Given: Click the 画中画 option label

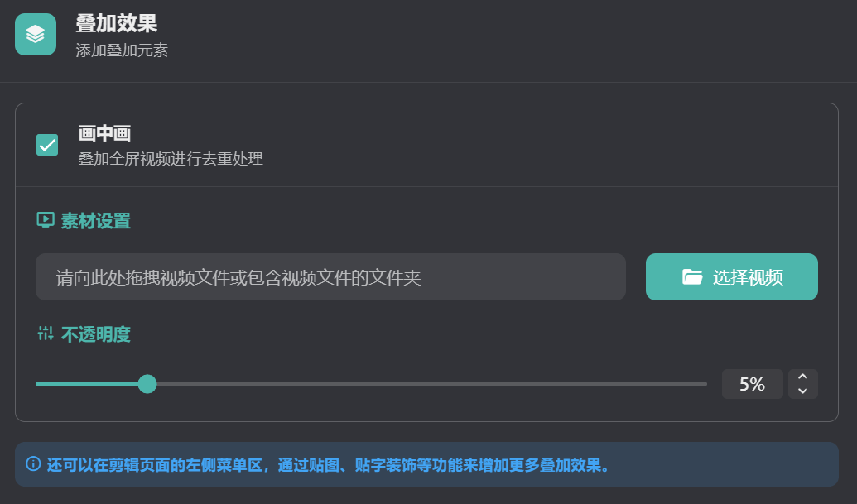Looking at the screenshot, I should 105,133.
